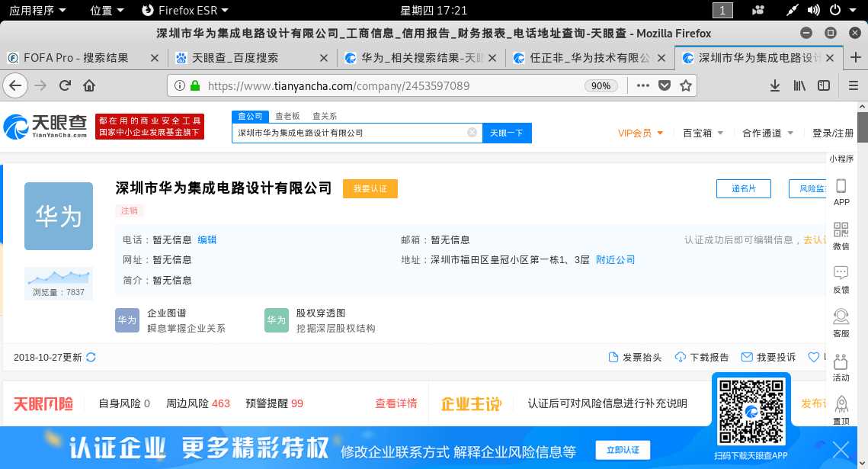The height and width of the screenshot is (469, 868).
Task: Open the 企业图谱 enterprise graph
Action: tap(171, 320)
